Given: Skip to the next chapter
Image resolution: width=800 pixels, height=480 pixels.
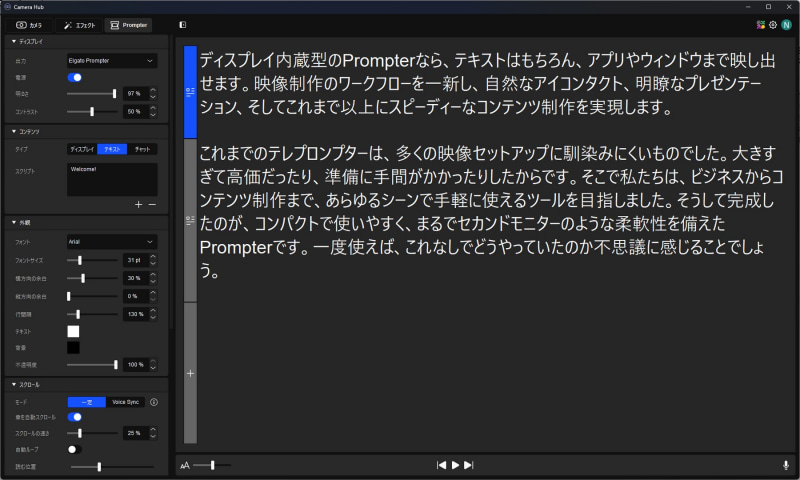Looking at the screenshot, I should point(469,465).
